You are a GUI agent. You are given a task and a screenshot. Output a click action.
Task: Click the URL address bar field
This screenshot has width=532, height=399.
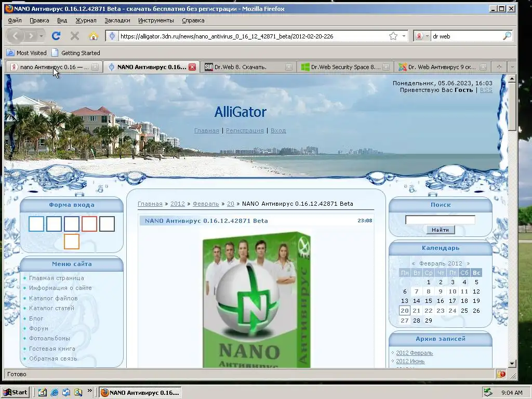[x=253, y=36]
